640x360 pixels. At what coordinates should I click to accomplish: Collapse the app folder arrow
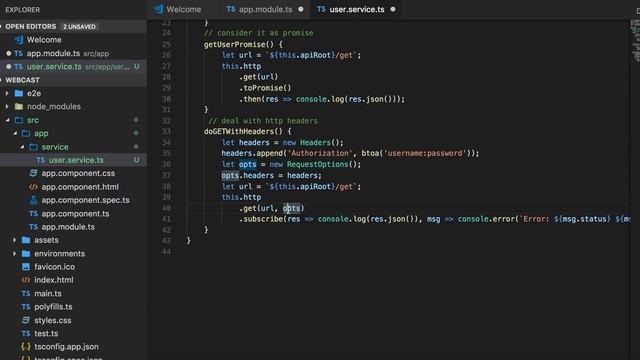[15, 133]
